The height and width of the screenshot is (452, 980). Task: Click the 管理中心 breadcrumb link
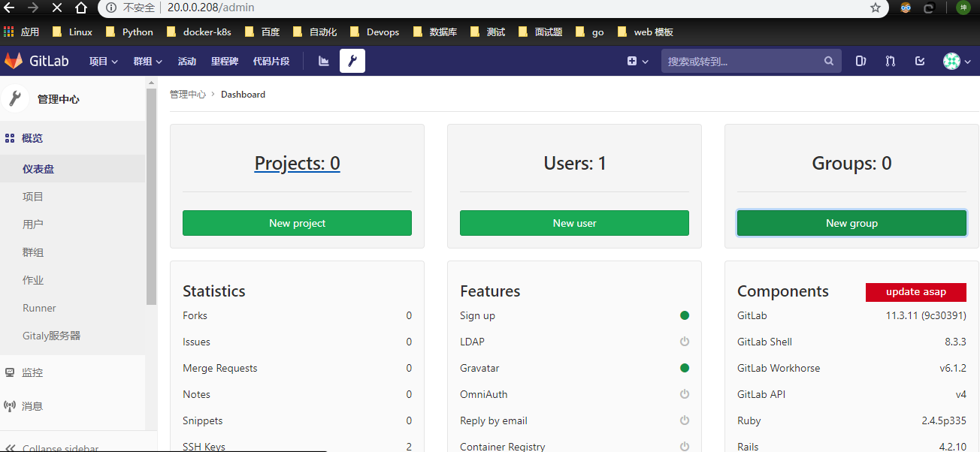pyautogui.click(x=188, y=95)
